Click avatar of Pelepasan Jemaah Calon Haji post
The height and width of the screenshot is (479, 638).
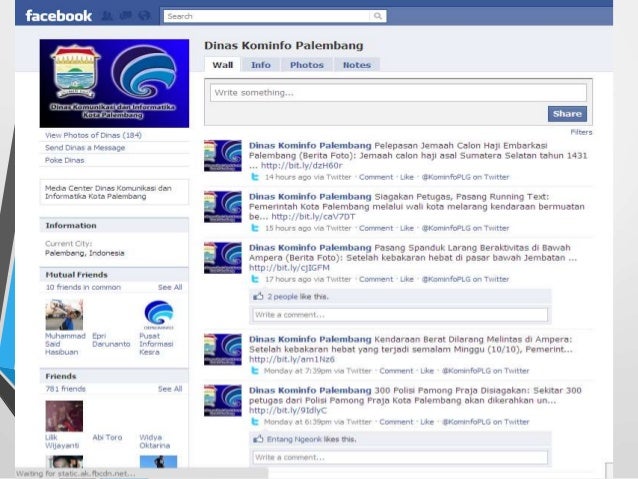[x=223, y=155]
